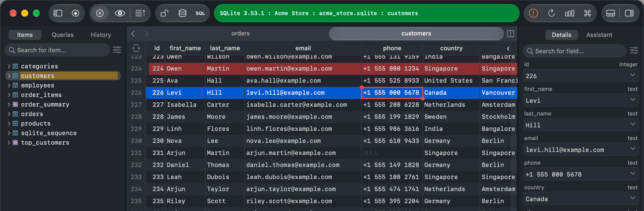Click the commit changes list icon
644x211 pixels.
[x=140, y=13]
